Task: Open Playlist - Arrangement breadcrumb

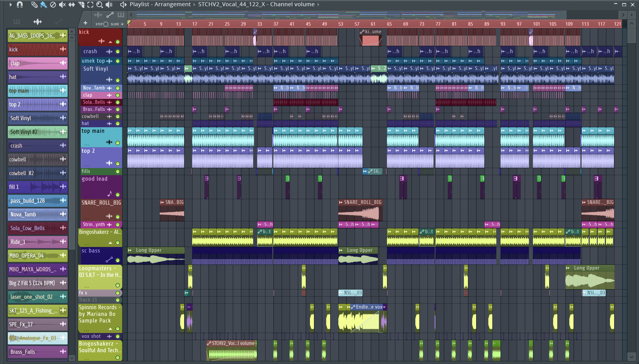Action: click(160, 4)
